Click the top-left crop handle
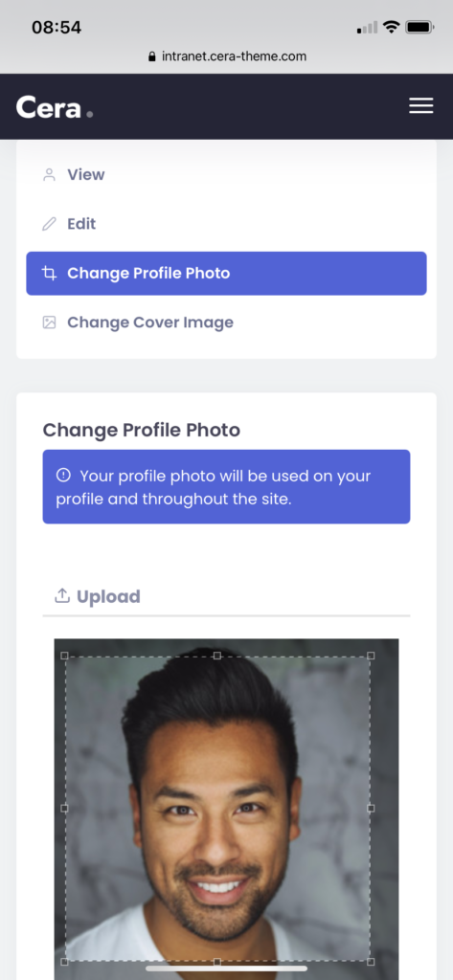The height and width of the screenshot is (980, 453). (64, 656)
